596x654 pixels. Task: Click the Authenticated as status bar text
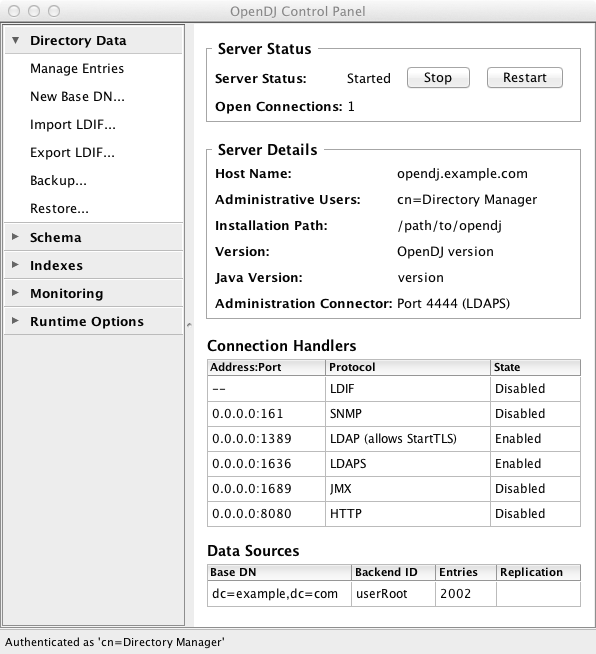[115, 642]
